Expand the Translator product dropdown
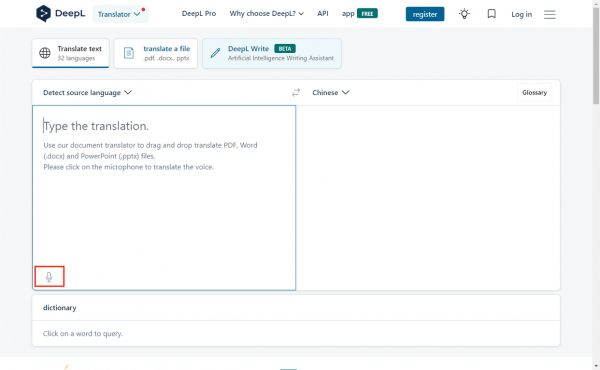 coord(120,14)
